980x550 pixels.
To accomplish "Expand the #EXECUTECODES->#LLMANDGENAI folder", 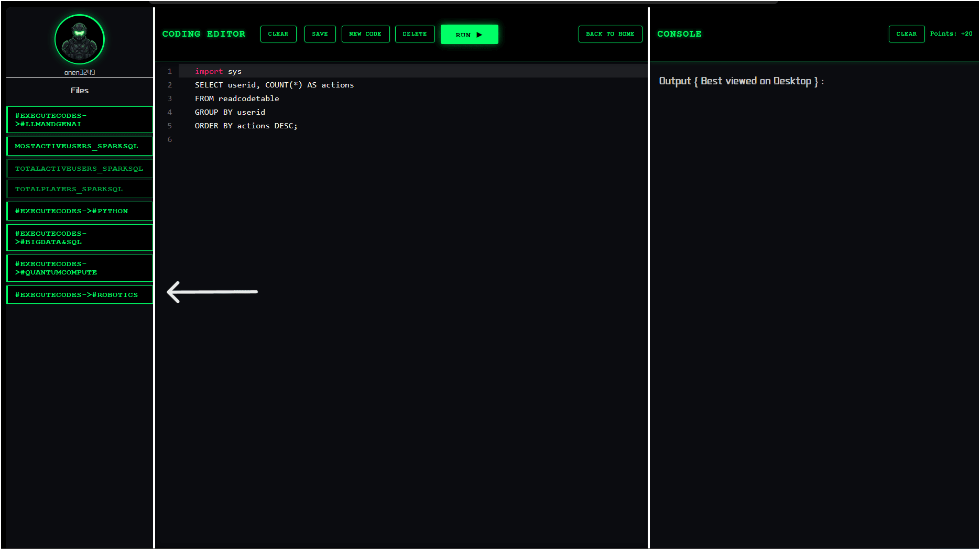I will tap(80, 120).
